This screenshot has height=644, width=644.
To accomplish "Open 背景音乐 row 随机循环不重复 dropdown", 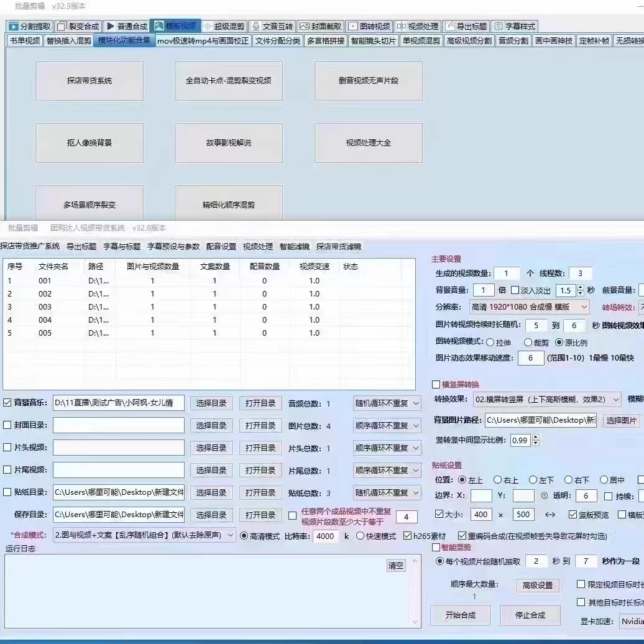I will coord(387,403).
